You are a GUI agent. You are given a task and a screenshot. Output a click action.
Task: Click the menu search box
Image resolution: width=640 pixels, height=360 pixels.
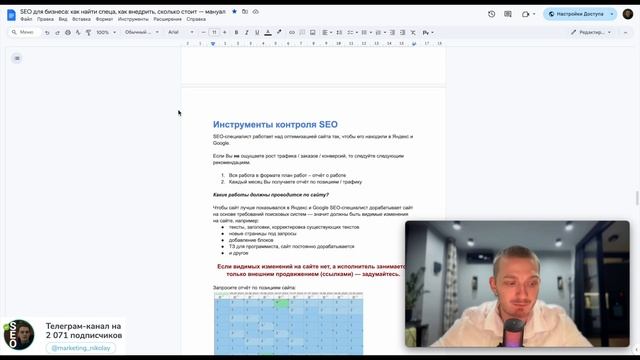coord(24,32)
